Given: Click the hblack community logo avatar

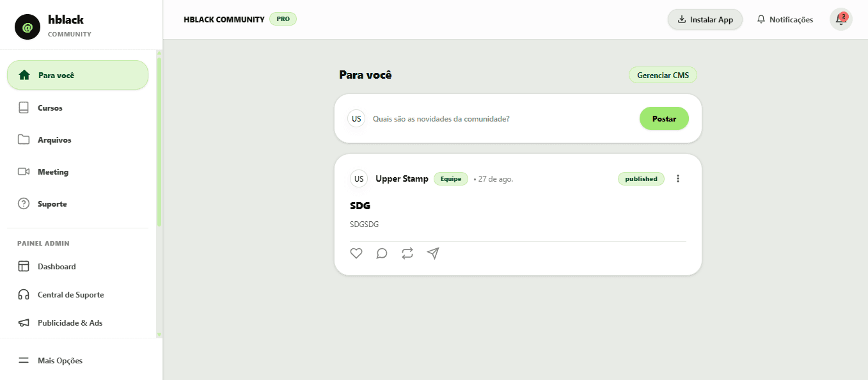Looking at the screenshot, I should point(28,27).
